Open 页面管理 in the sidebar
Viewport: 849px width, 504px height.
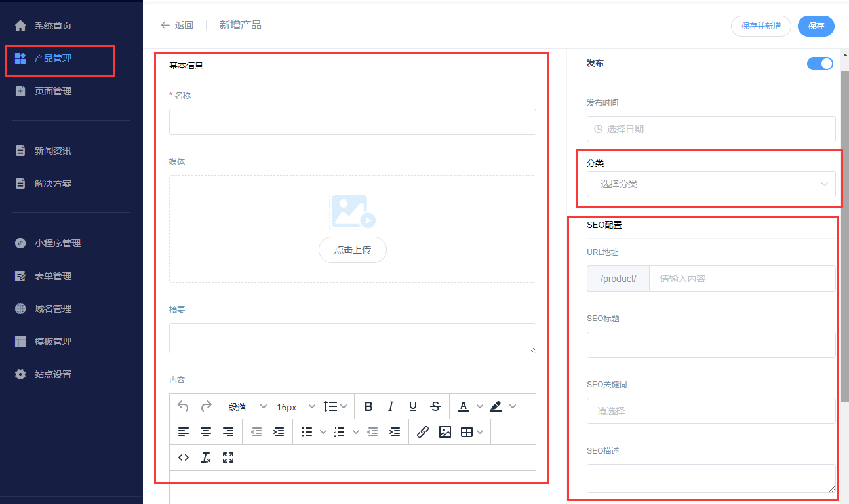53,91
